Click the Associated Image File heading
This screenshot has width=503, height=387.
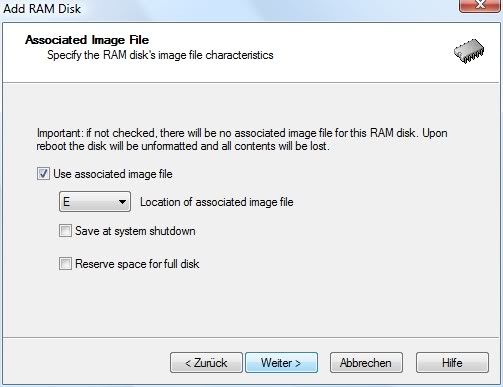(87, 40)
